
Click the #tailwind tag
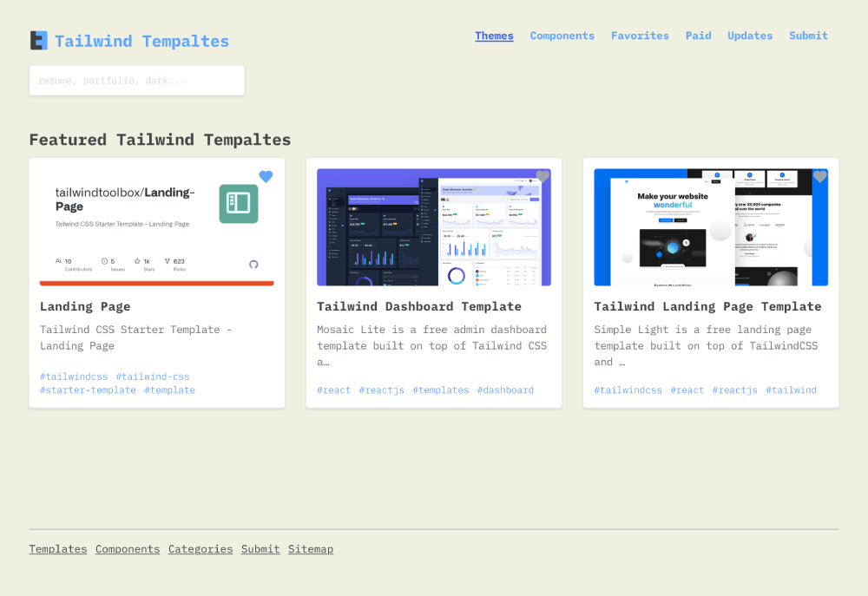[x=791, y=390]
